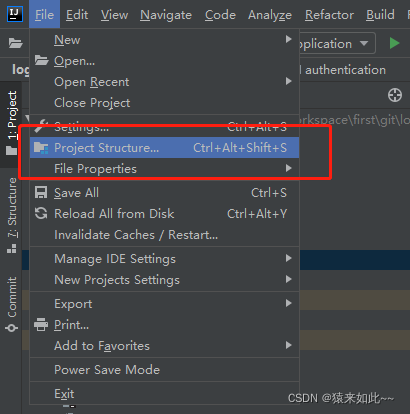Click the printer icon beside Print...

[x=41, y=325]
